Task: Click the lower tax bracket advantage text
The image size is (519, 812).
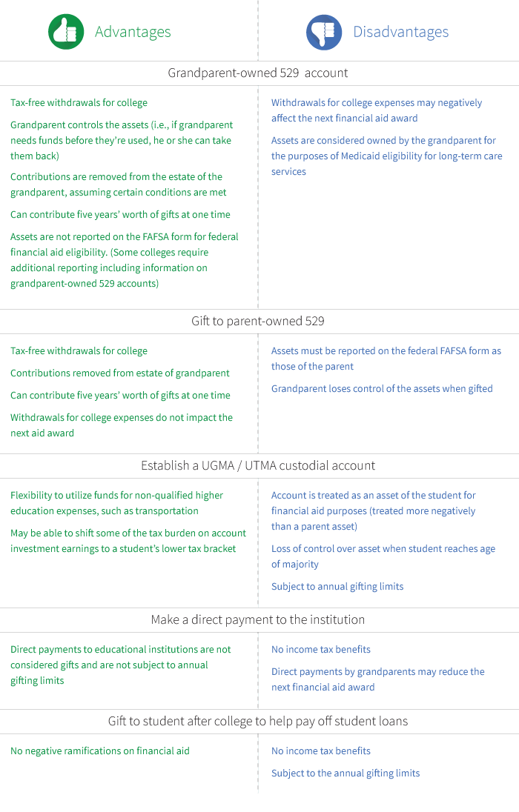Action: (x=128, y=541)
